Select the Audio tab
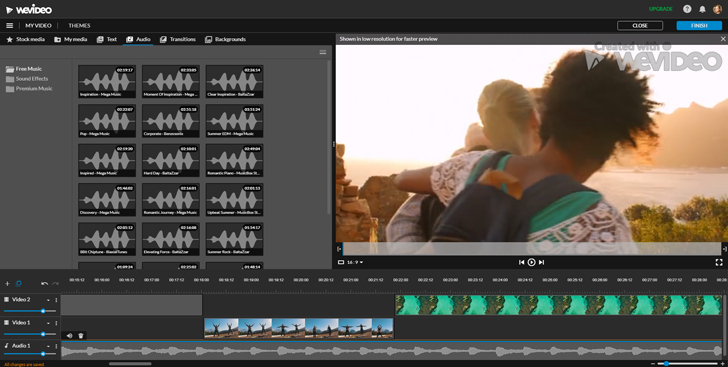The width and height of the screenshot is (728, 367). 138,39
